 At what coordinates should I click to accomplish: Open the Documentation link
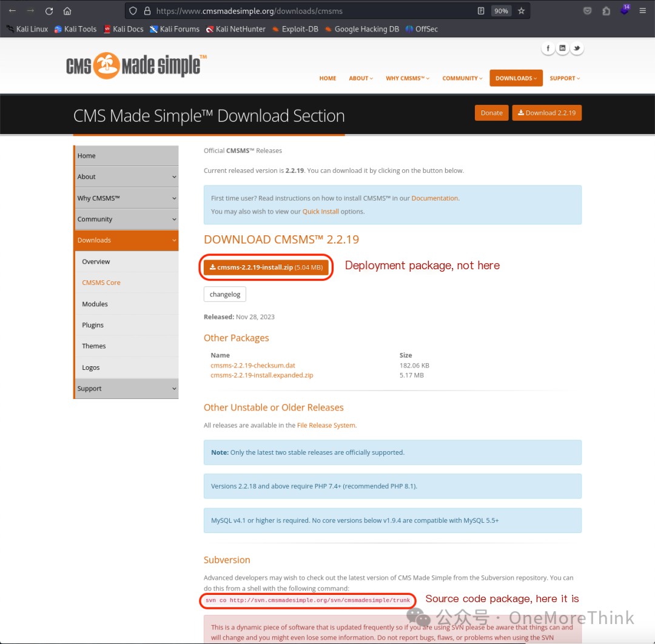point(434,198)
